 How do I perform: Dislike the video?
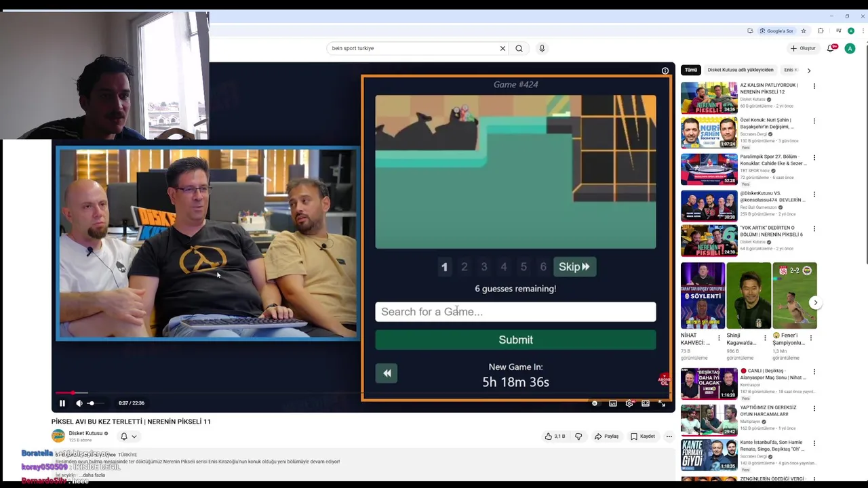(578, 436)
